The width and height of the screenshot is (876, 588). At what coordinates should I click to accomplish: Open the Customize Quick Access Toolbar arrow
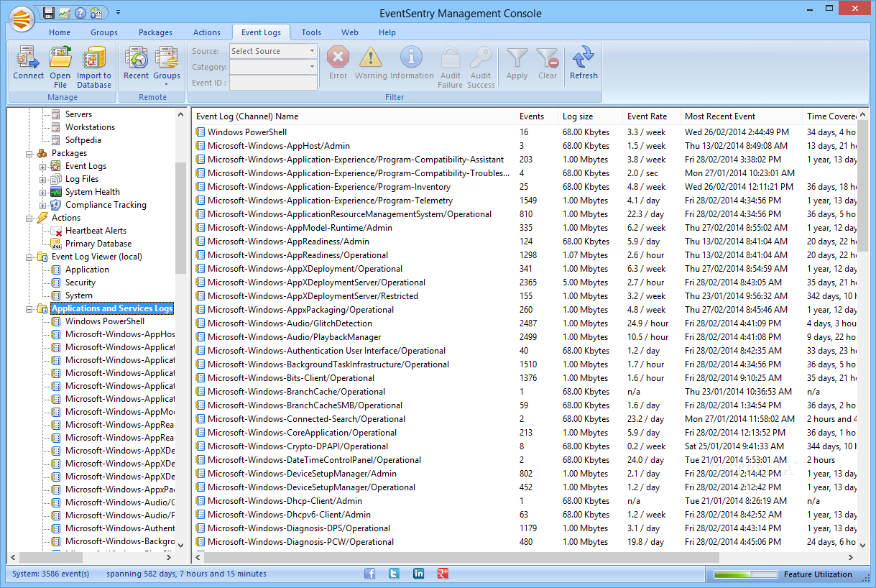118,13
